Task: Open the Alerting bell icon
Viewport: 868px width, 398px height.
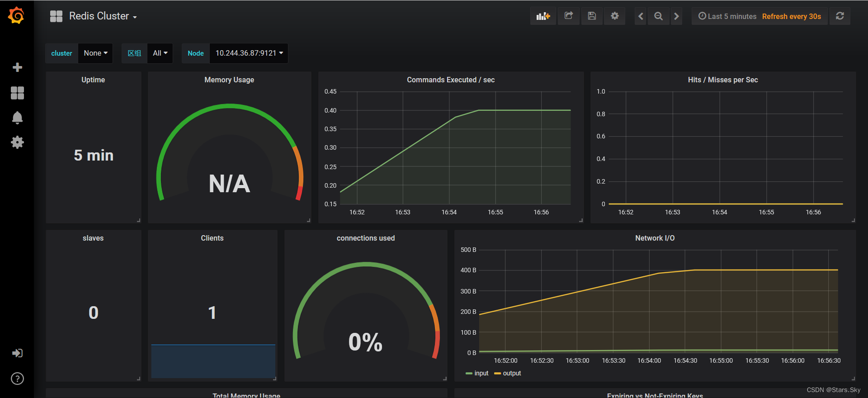Action: click(17, 118)
